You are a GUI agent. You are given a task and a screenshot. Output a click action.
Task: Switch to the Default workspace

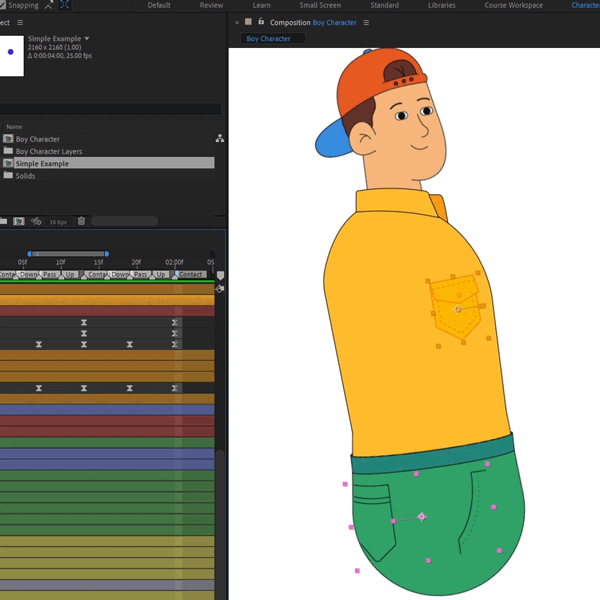click(159, 5)
